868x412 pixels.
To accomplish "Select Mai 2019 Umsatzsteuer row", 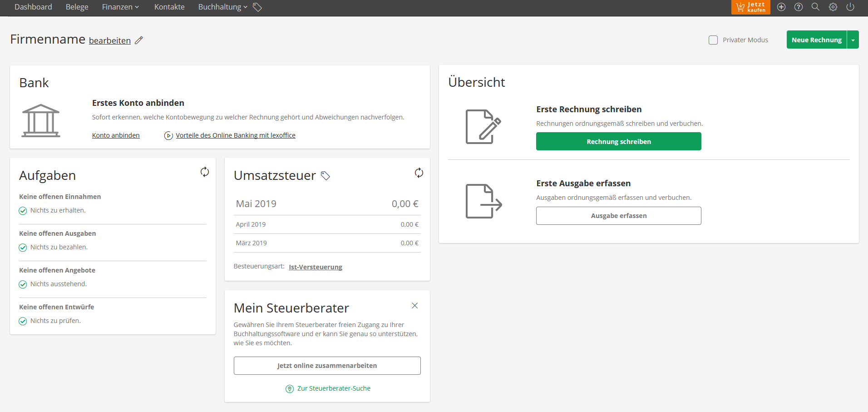I will pyautogui.click(x=327, y=204).
